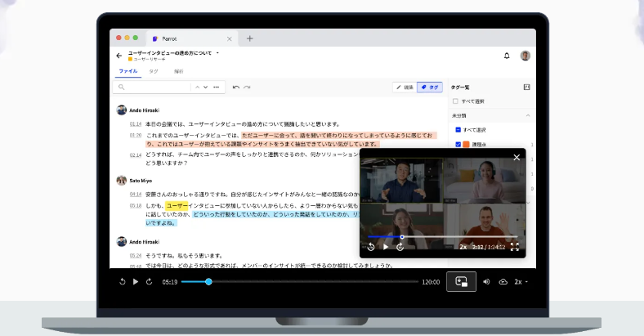Screen dimensions: 644x336
Task: Click the orange tag color swatch
Action: (x=466, y=145)
